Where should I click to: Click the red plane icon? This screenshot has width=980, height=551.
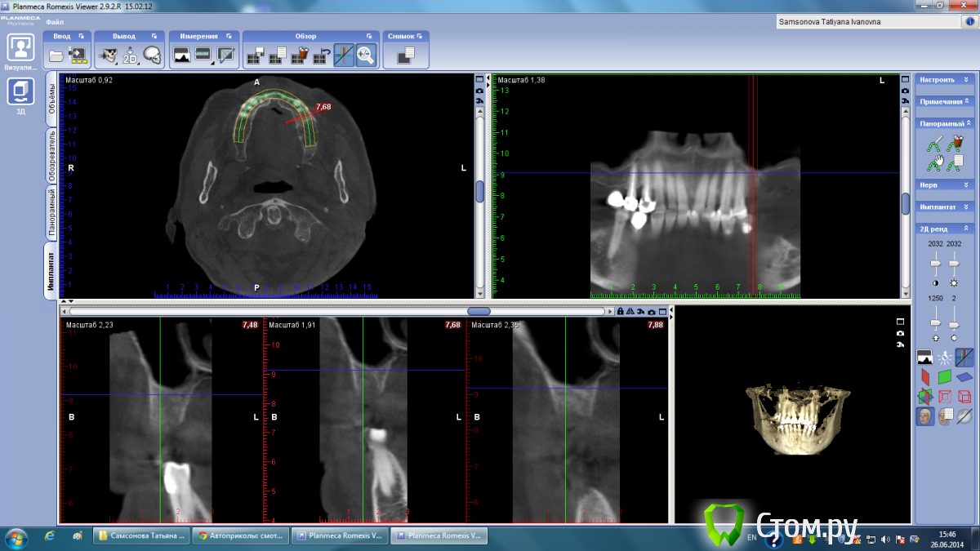tap(925, 377)
